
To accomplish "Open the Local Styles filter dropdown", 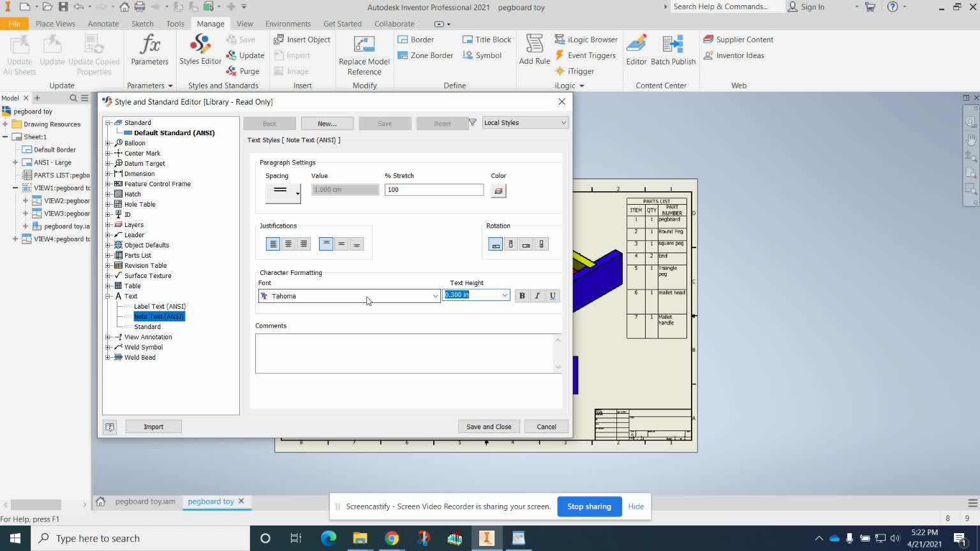I will pos(524,123).
